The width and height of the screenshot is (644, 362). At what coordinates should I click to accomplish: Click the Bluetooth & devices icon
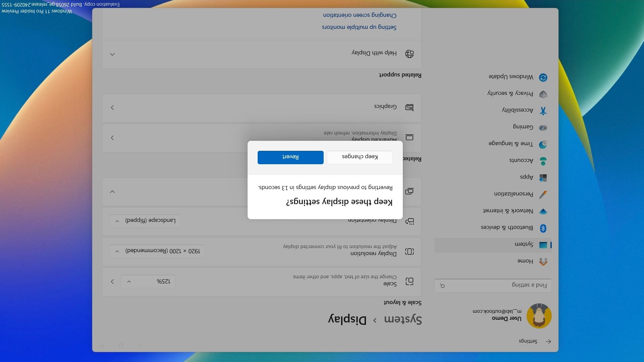[x=543, y=228]
